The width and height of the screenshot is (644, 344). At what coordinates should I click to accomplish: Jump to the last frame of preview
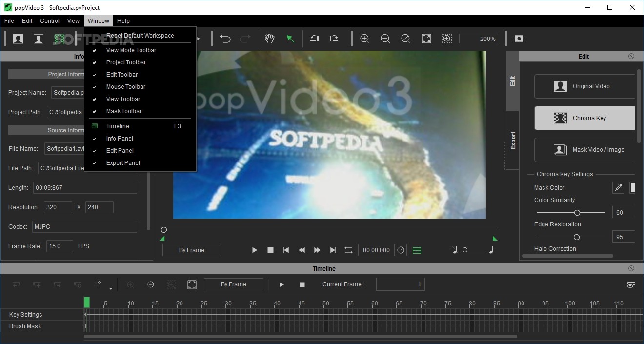pyautogui.click(x=333, y=250)
